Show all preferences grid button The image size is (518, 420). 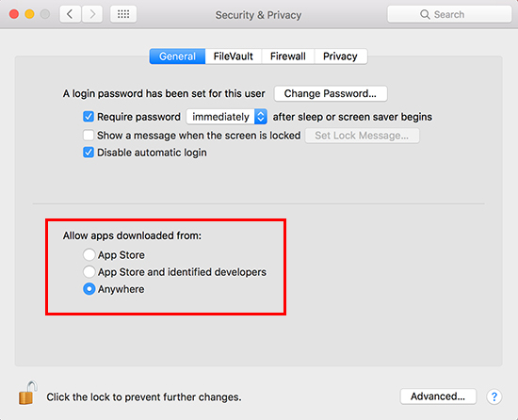pos(123,14)
